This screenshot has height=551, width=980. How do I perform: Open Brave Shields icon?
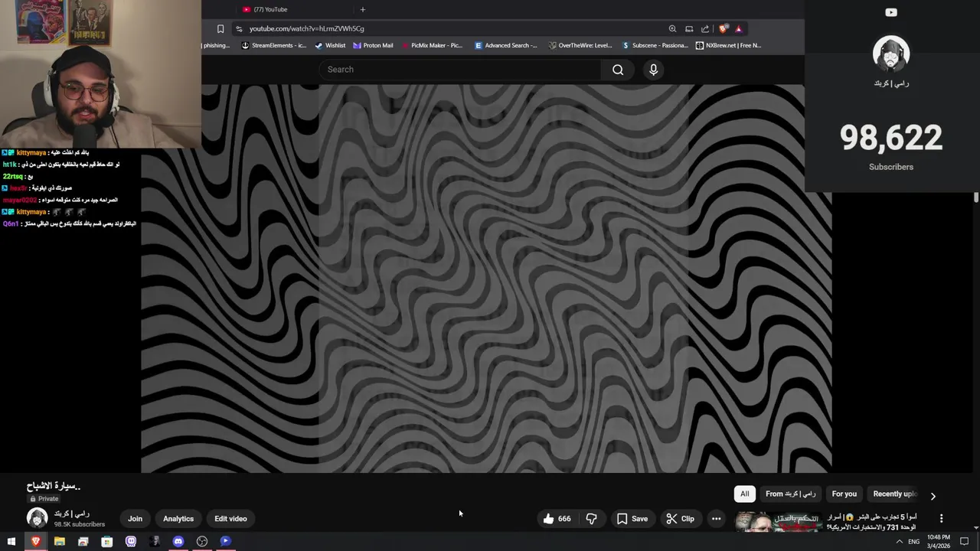(x=724, y=29)
